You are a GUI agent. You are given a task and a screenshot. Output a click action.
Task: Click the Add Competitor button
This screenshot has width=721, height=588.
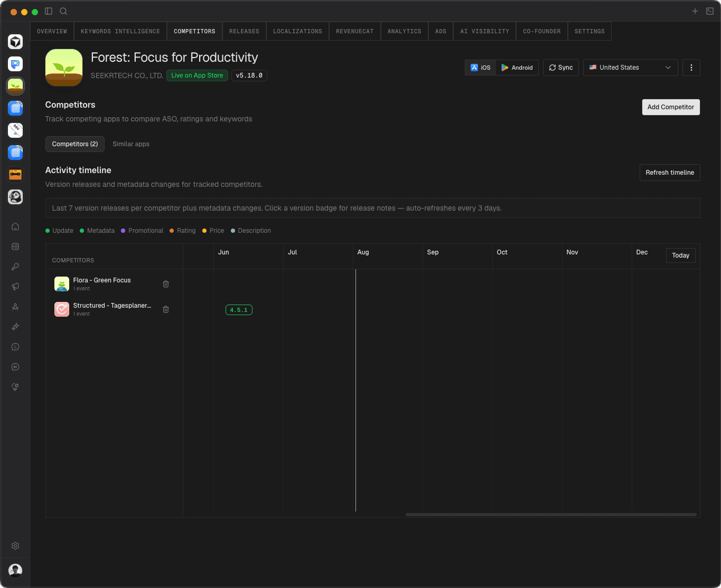671,107
